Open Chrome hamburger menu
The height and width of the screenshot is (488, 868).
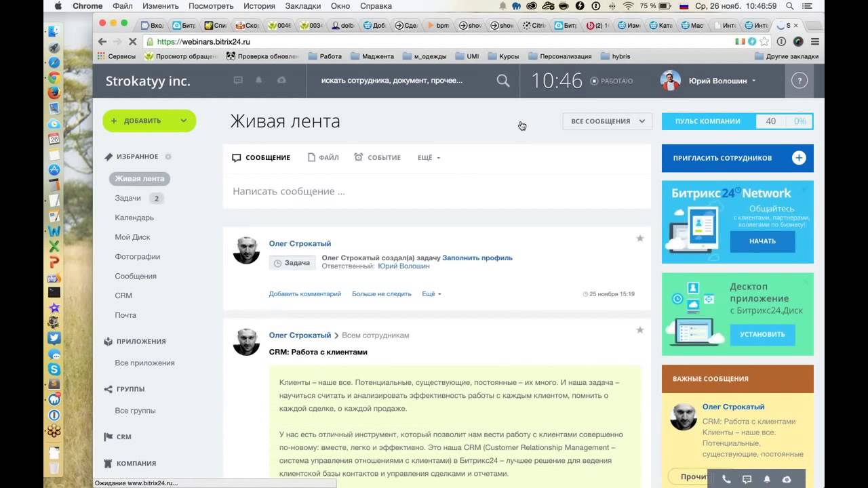814,41
